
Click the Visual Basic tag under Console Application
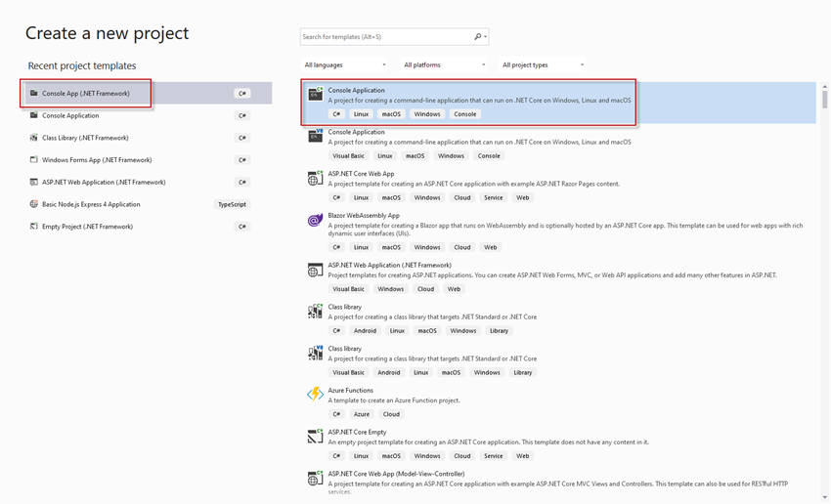(348, 155)
